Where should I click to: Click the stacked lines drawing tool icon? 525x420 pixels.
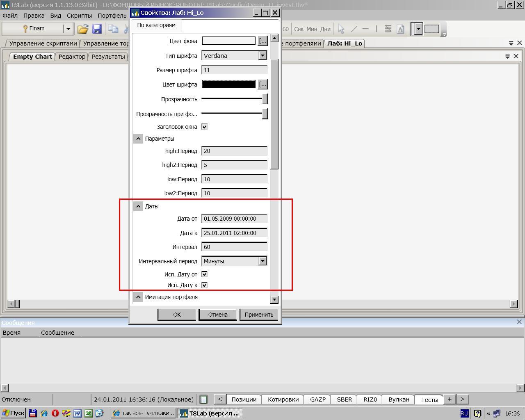click(388, 29)
